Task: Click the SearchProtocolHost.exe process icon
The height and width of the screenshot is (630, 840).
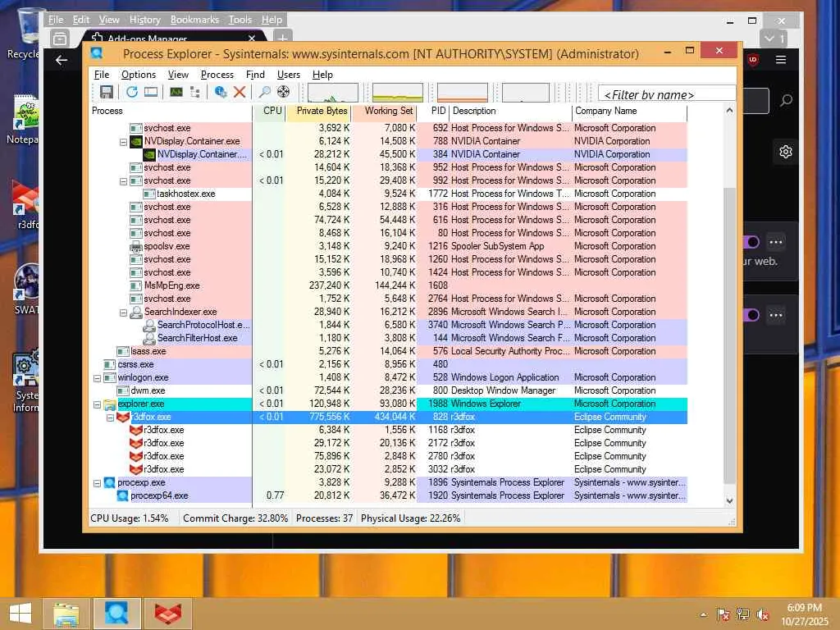Action: (149, 325)
